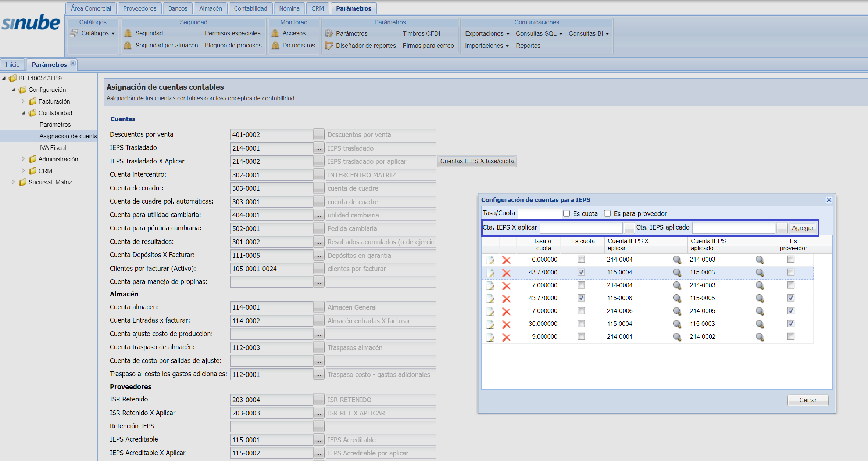Select IVA Fiscal in the tree

53,148
